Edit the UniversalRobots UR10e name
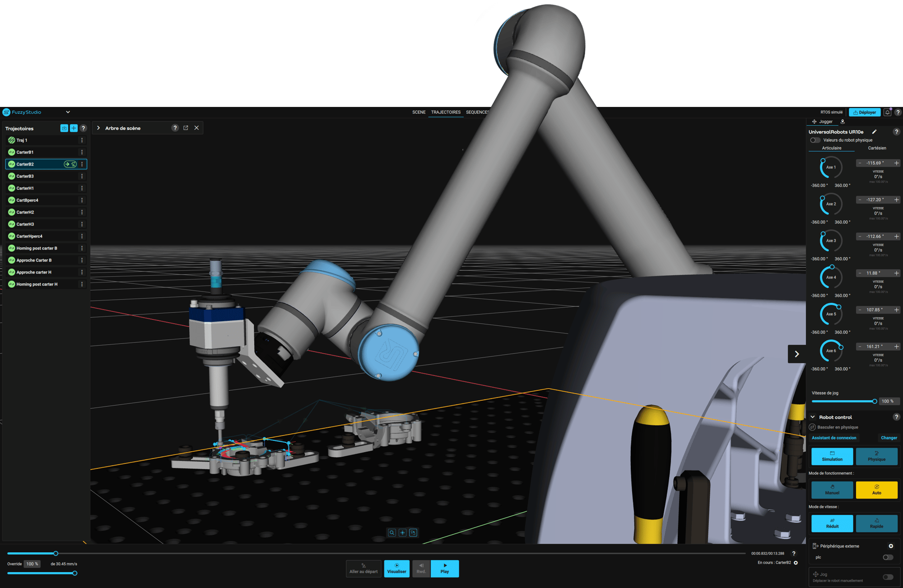903x588 pixels. 874,132
